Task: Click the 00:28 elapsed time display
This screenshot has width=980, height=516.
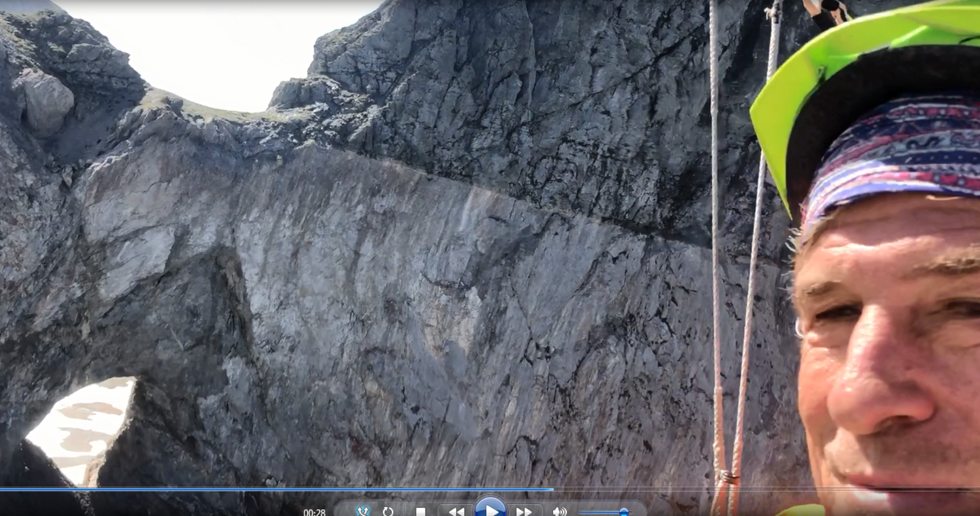Action: point(314,513)
